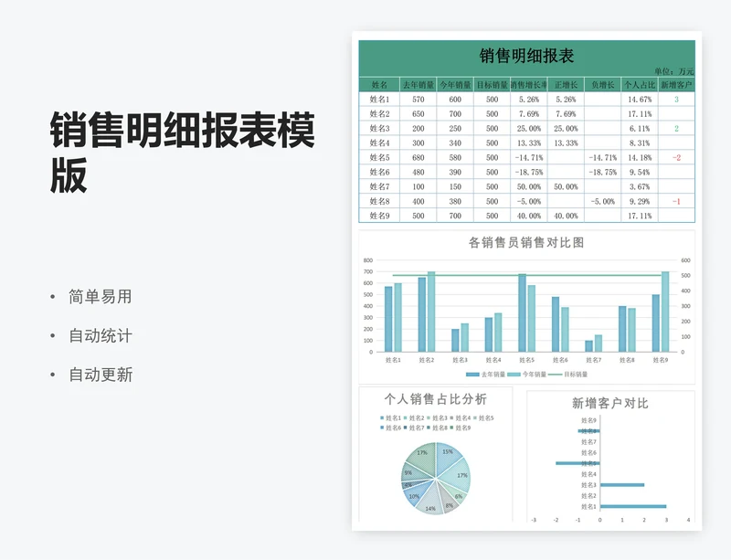This screenshot has width=731, height=560.
Task: Select the pie slice labeled 10%
Action: [415, 493]
